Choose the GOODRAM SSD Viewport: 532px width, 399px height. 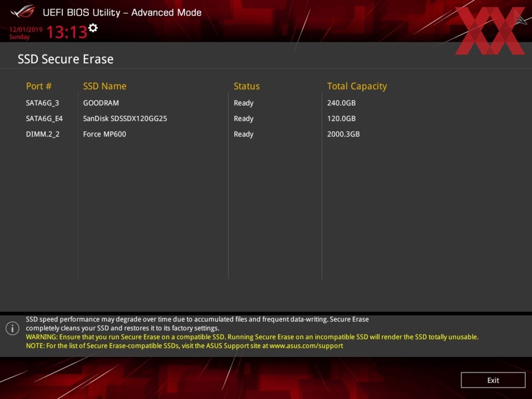pyautogui.click(x=101, y=103)
